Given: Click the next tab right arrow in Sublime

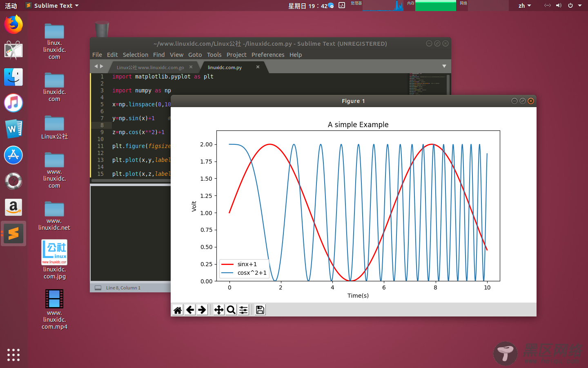Looking at the screenshot, I should point(102,66).
